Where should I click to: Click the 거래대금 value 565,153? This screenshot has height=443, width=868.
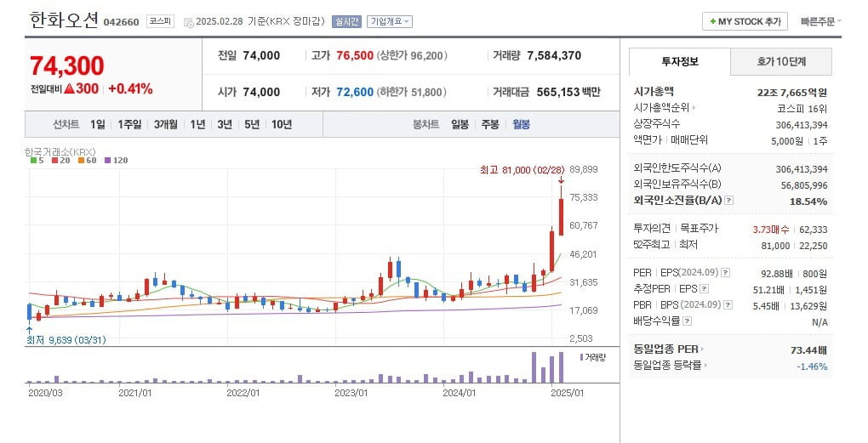[x=558, y=92]
